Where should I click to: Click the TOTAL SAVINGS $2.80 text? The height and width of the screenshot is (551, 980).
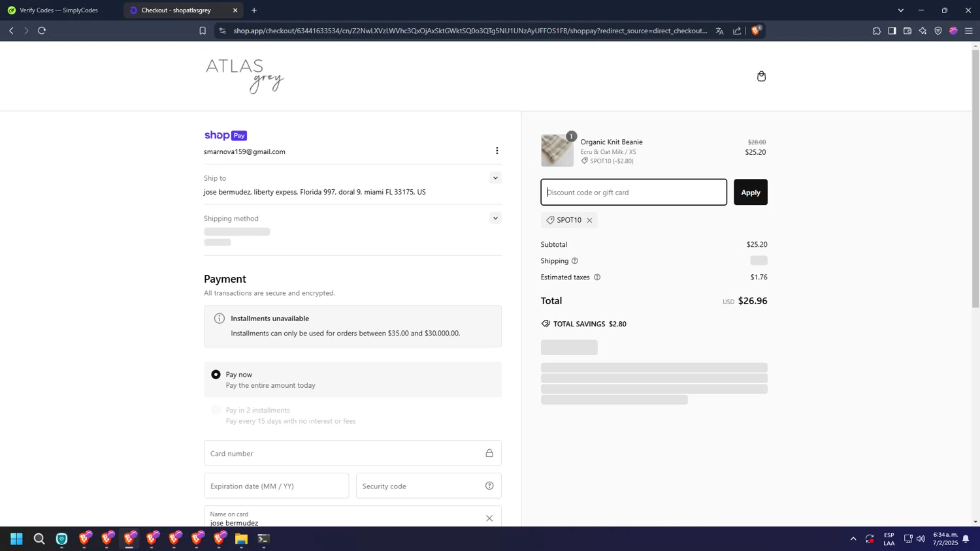coord(589,324)
